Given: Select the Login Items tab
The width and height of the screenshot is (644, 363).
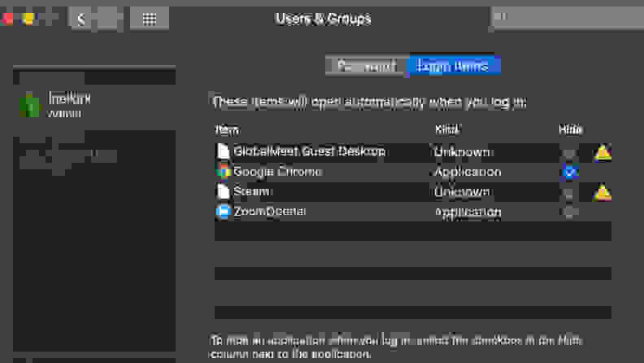Looking at the screenshot, I should coord(453,66).
